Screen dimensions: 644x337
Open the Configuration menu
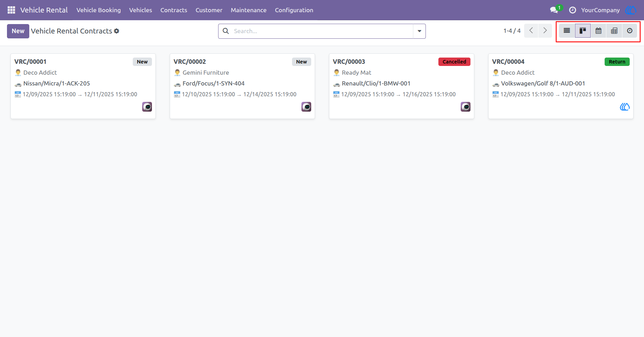point(294,10)
